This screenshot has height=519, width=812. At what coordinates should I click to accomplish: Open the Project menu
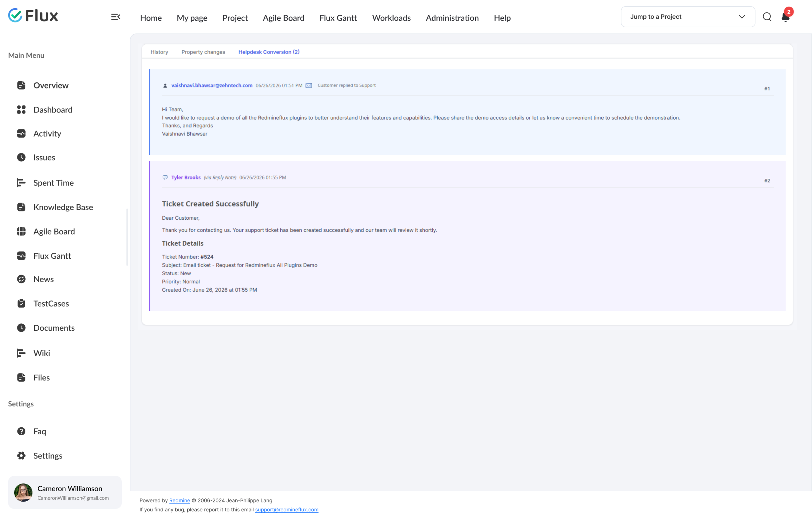click(235, 18)
